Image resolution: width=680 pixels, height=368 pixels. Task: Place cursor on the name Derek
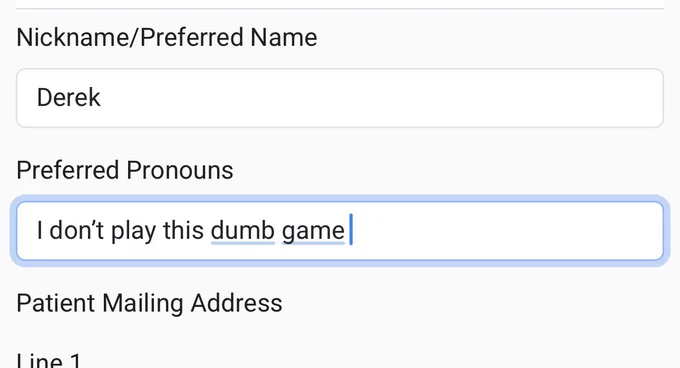click(x=69, y=98)
